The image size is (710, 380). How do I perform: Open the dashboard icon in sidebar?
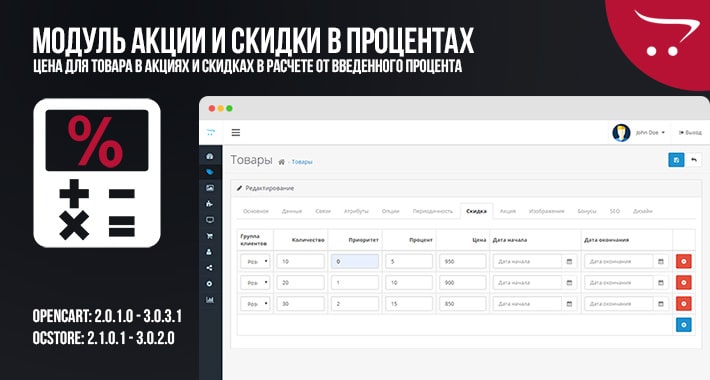pyautogui.click(x=210, y=156)
